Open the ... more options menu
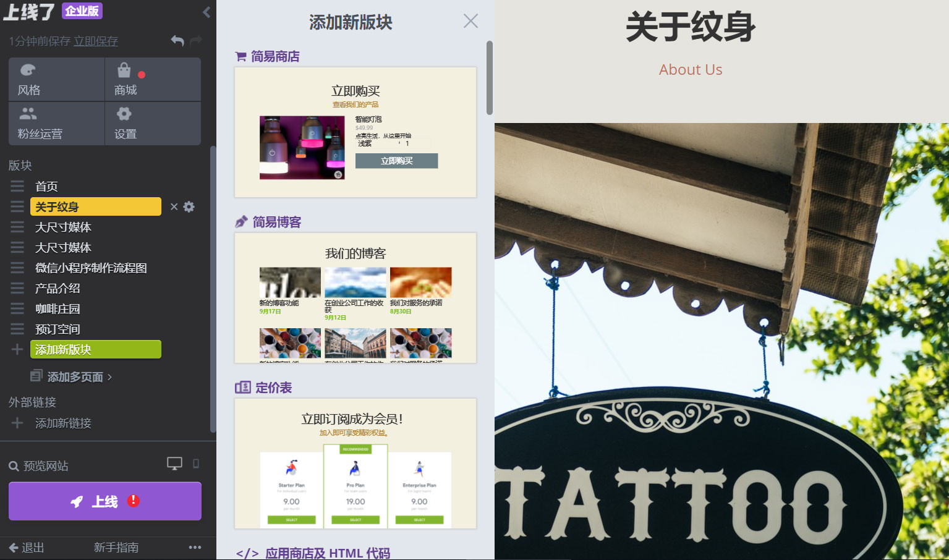Image resolution: width=949 pixels, height=560 pixels. (195, 547)
